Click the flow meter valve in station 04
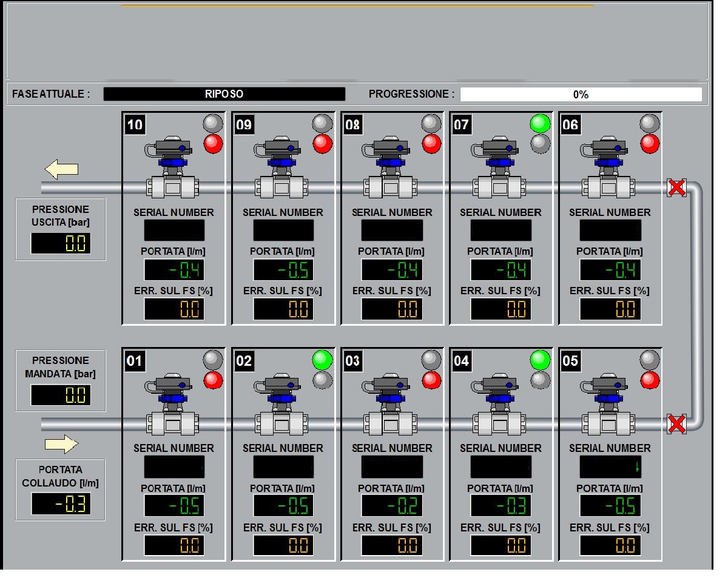 (x=498, y=404)
